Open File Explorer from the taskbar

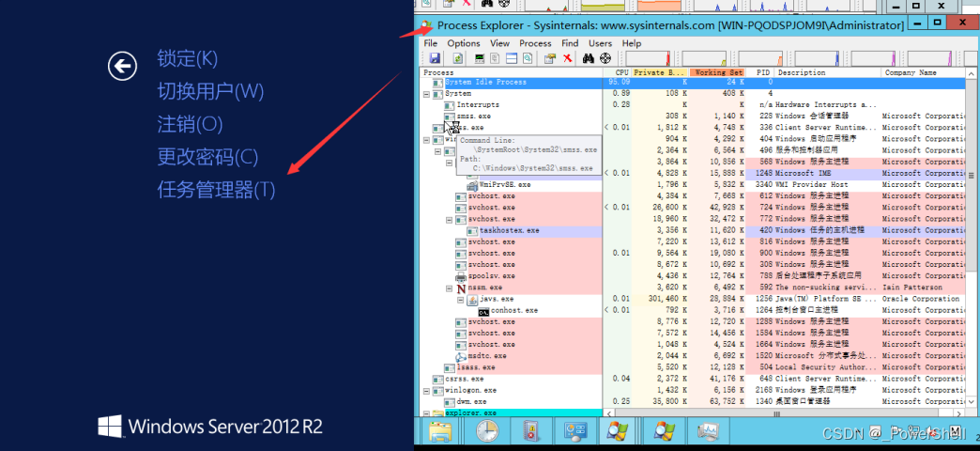[440, 432]
